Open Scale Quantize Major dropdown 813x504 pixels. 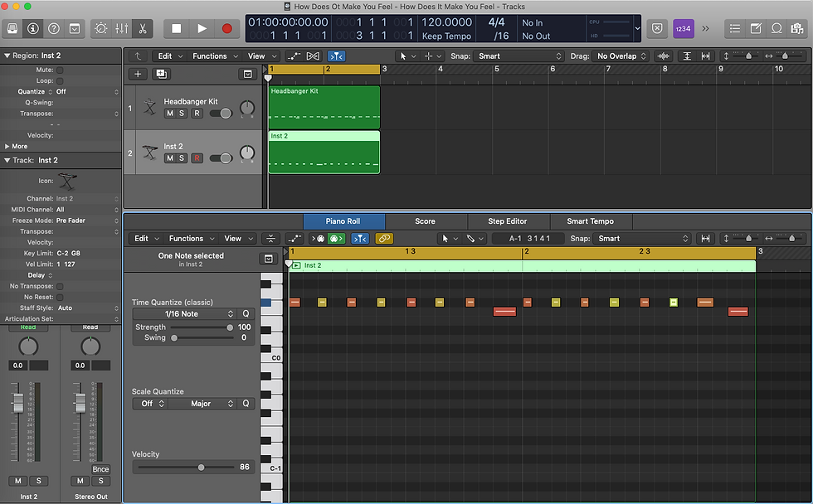[202, 404]
